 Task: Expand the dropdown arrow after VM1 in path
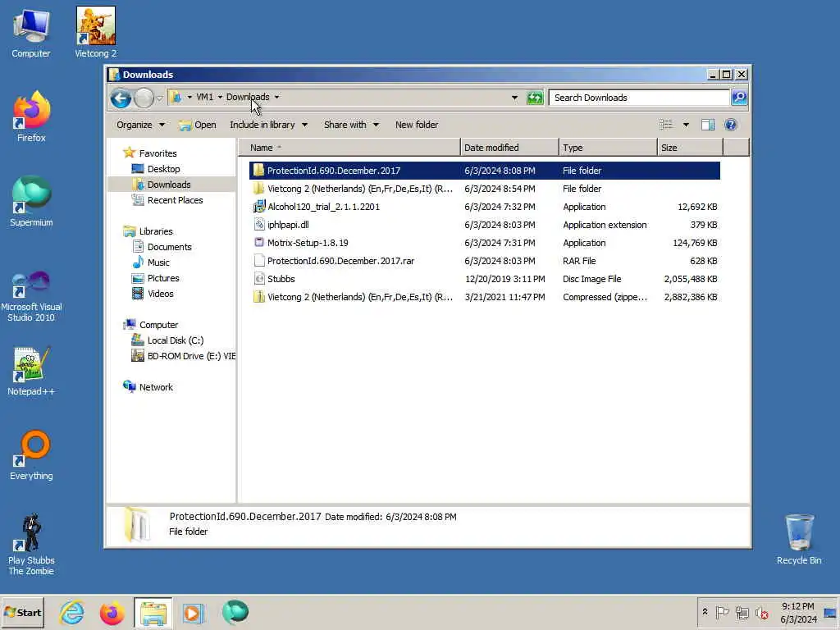point(220,97)
